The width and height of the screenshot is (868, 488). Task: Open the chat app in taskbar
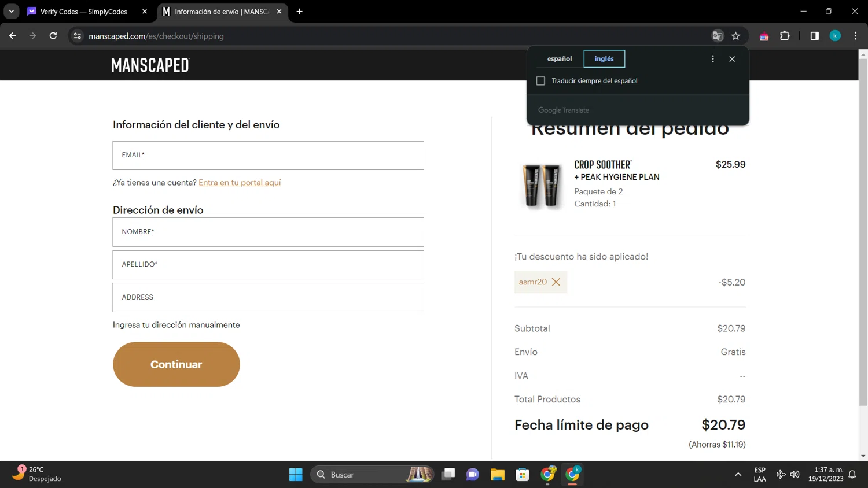473,475
